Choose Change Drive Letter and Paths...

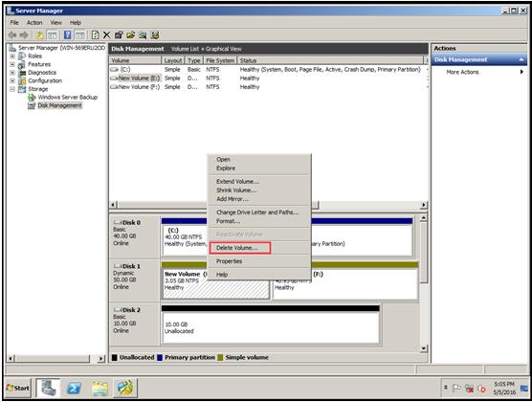(259, 212)
